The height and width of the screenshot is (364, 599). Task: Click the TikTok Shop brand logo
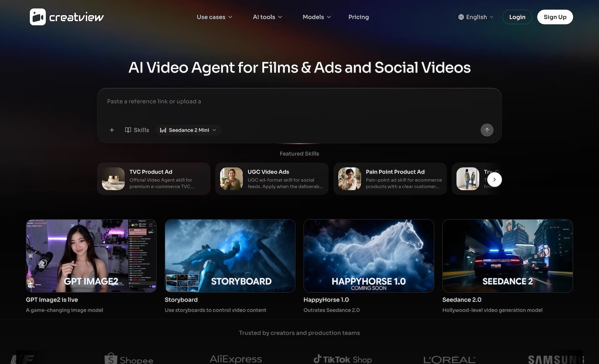343,359
